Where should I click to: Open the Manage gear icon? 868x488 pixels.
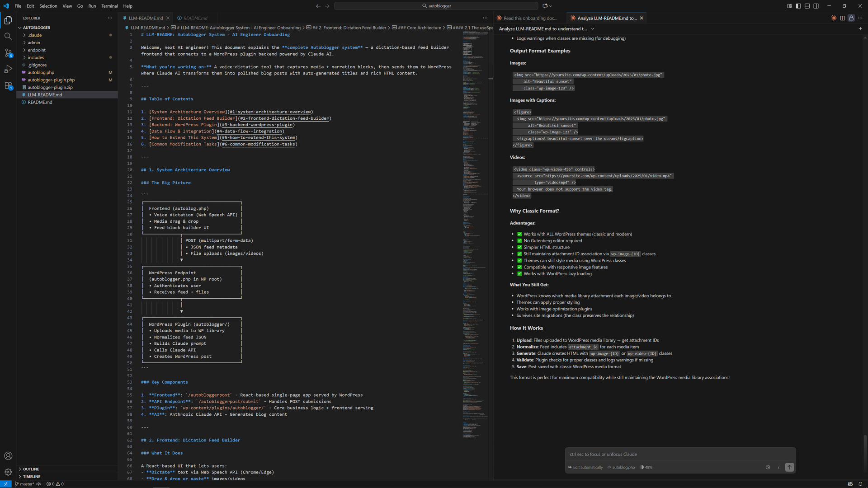click(x=8, y=472)
